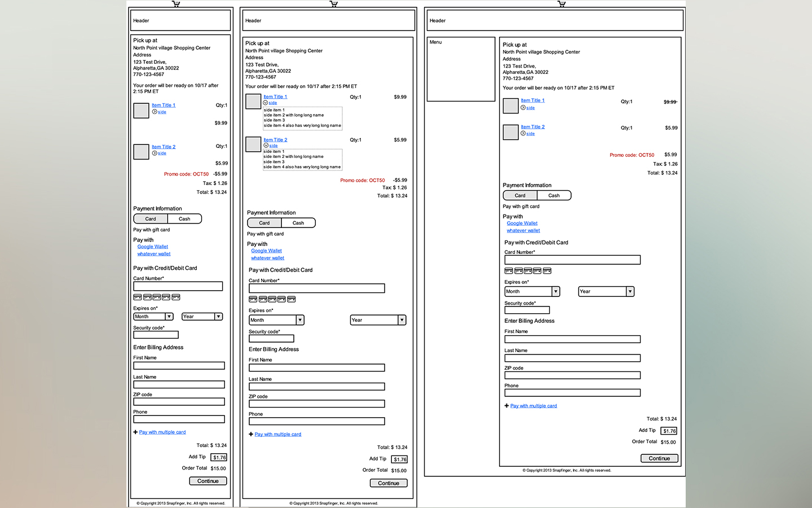The height and width of the screenshot is (508, 812).
Task: Click Item Title 1 thumbnail in left wireframe
Action: [x=141, y=110]
